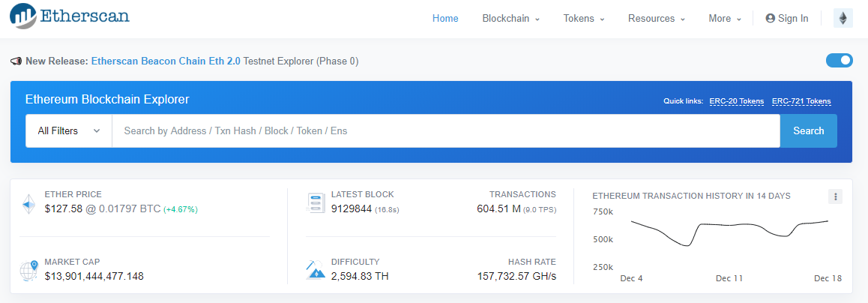Click the +4.67% price change
The image size is (868, 303).
pyautogui.click(x=181, y=209)
